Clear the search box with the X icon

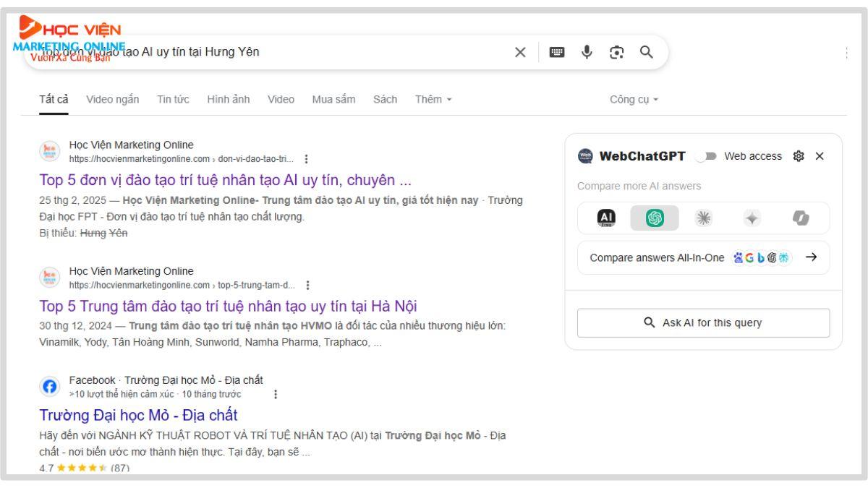520,52
